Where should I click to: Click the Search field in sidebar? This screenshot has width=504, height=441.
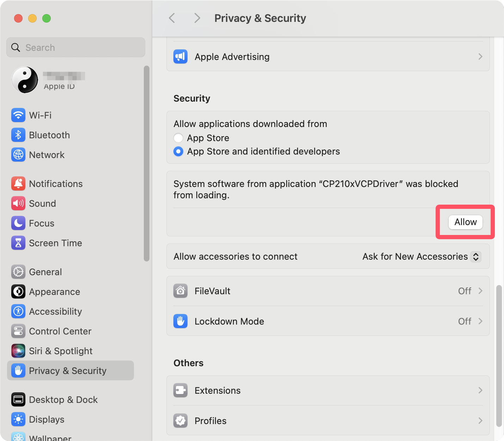coord(76,48)
